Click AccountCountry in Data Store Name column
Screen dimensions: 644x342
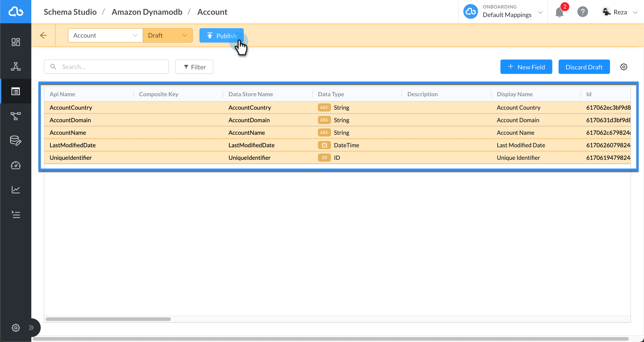250,108
